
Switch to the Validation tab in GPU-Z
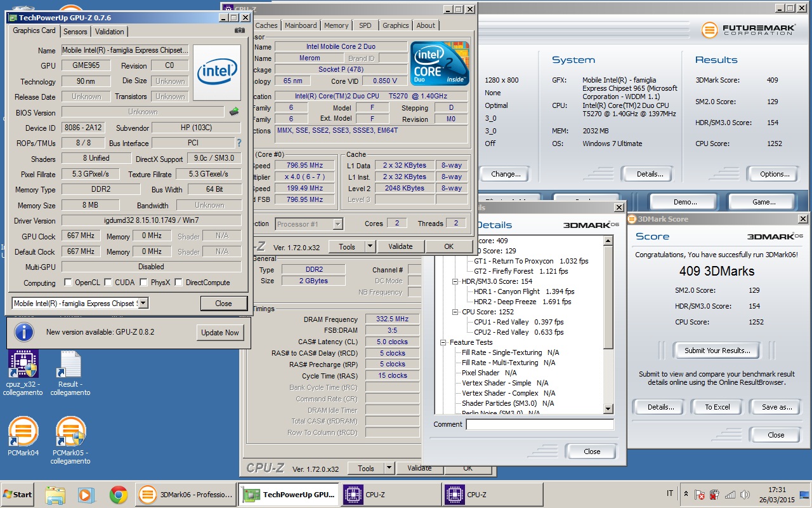click(x=110, y=32)
